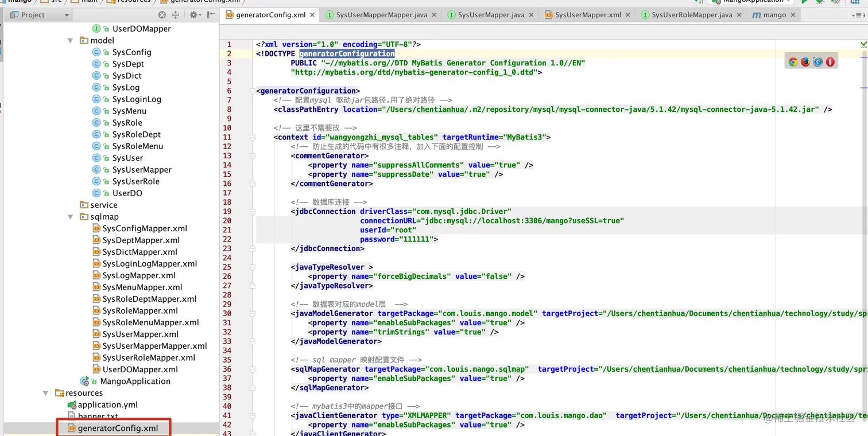
Task: Click the scroll from source crosshair icon
Action: pyautogui.click(x=162, y=15)
